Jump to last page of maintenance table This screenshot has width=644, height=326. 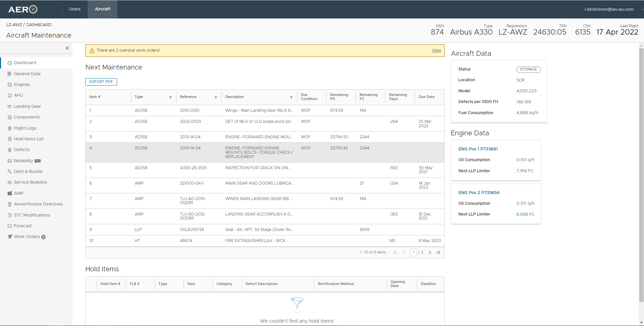(438, 252)
